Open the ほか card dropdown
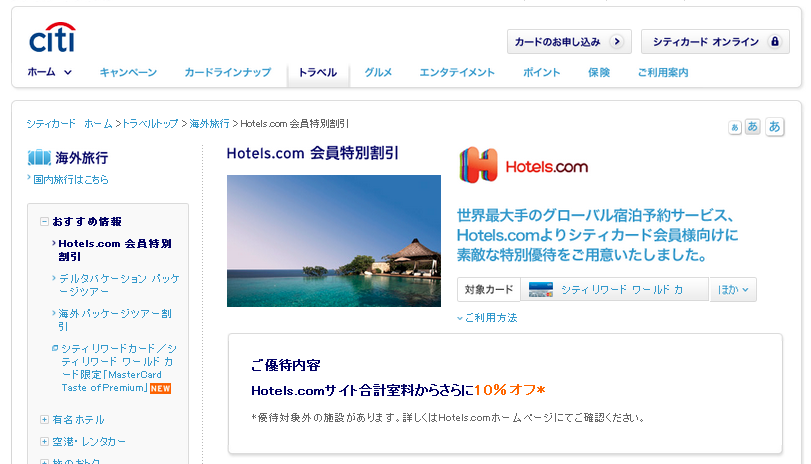This screenshot has width=811, height=464. point(733,290)
